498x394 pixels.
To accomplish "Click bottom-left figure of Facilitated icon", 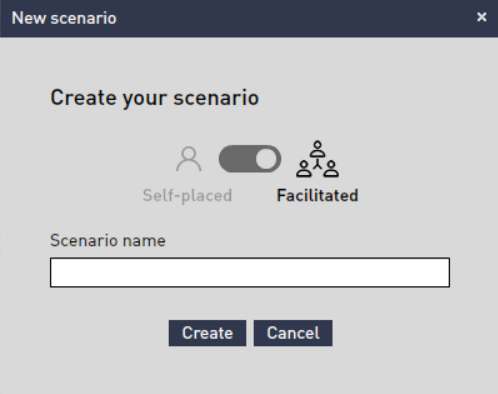I will click(x=304, y=169).
